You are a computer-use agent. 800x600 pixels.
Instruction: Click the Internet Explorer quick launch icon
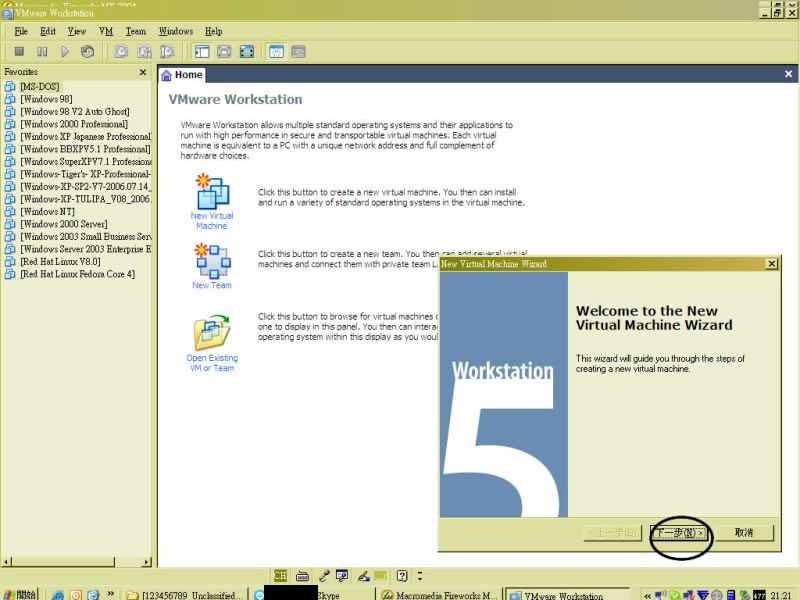click(58, 595)
